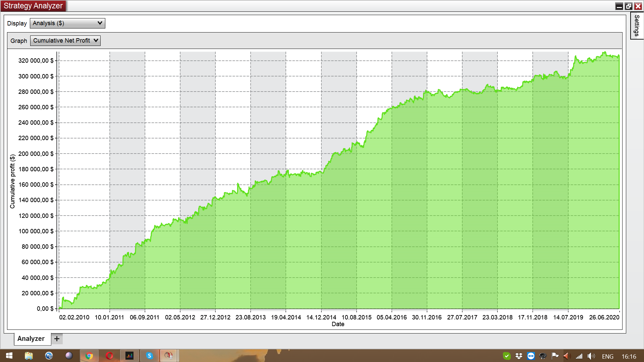Open Dropbox from system tray
Image resolution: width=644 pixels, height=362 pixels.
[x=519, y=356]
